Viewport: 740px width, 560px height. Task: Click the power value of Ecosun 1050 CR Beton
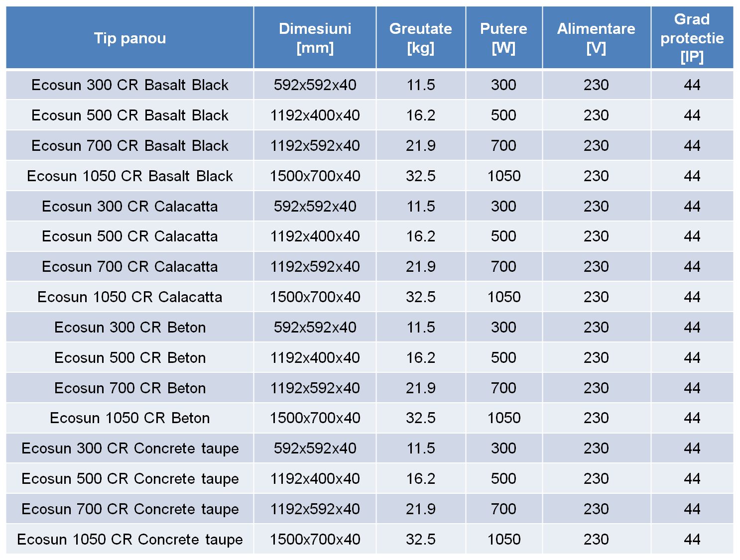point(503,418)
